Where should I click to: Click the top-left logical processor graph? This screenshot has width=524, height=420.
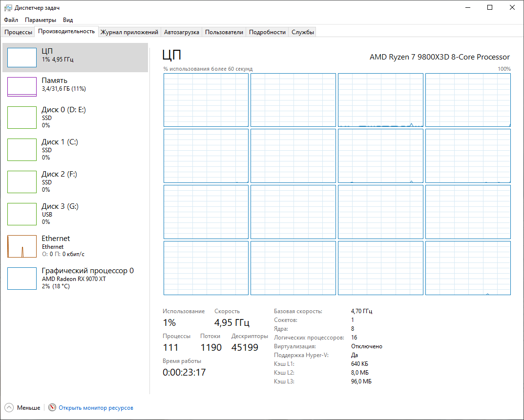(x=206, y=100)
